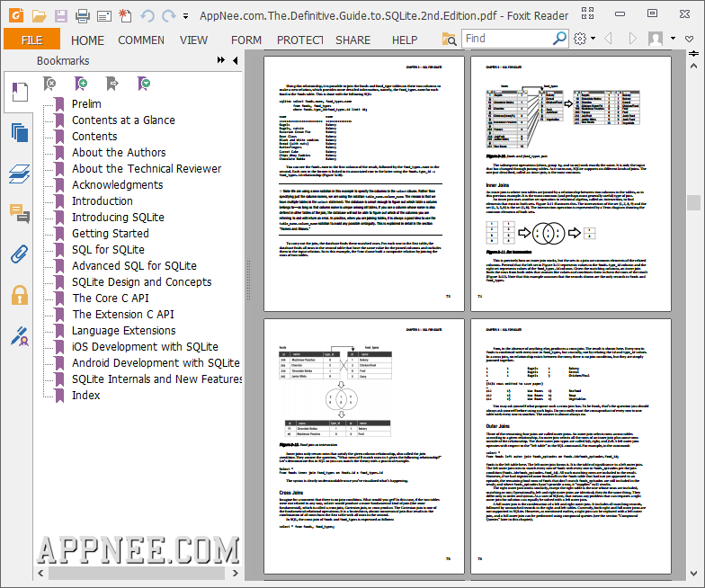This screenshot has width=705, height=588.
Task: Open the FILE menu
Action: coord(32,40)
